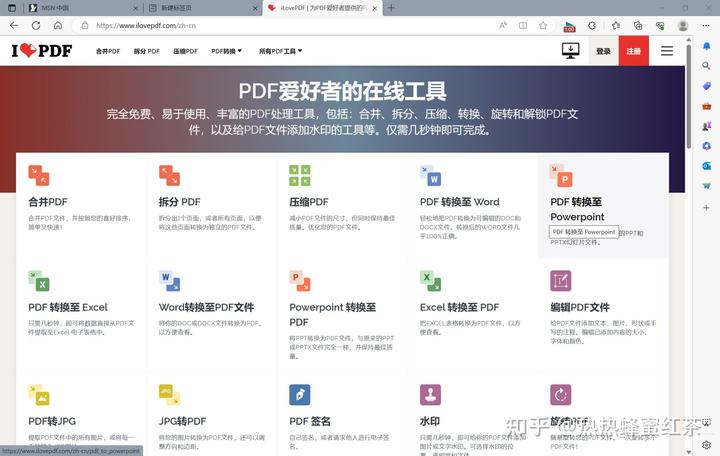Open the PDF 转换至 Word title link

[460, 202]
